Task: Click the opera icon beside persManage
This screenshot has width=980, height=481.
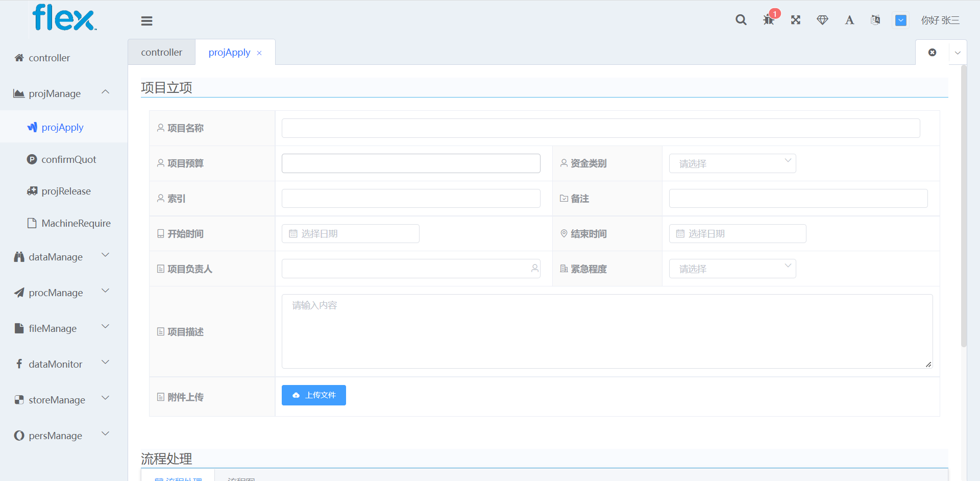Action: (x=19, y=436)
